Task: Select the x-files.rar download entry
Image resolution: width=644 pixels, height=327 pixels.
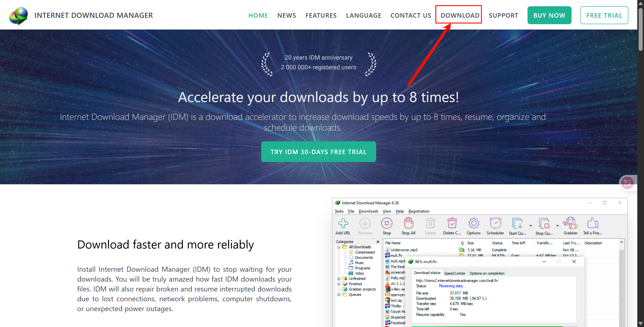Action: click(398, 289)
